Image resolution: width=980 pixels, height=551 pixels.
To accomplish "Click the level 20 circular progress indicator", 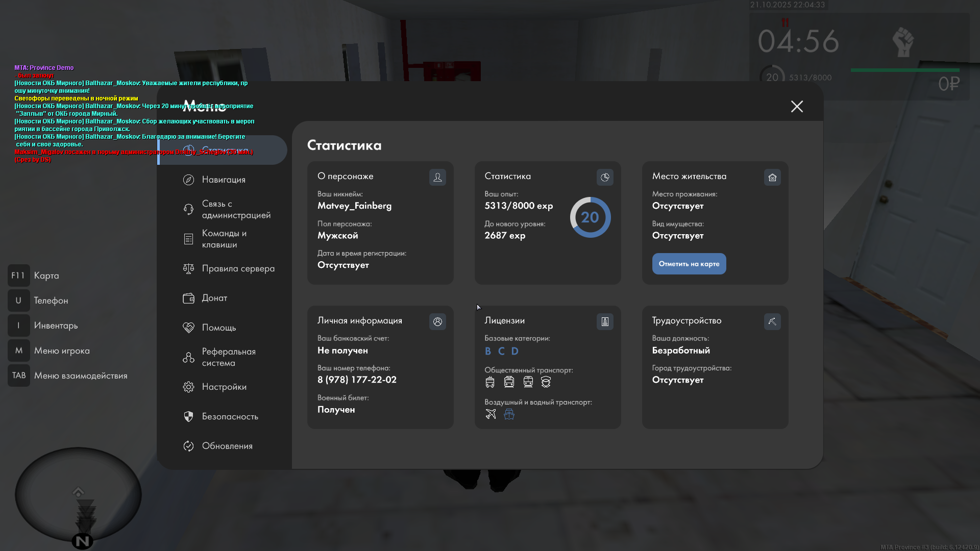I will click(x=590, y=217).
